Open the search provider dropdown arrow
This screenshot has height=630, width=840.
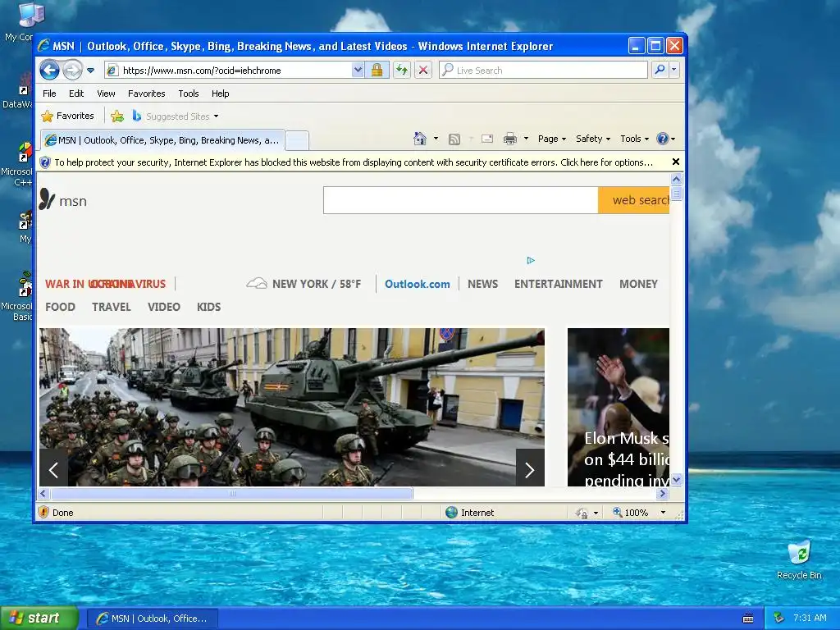point(674,70)
